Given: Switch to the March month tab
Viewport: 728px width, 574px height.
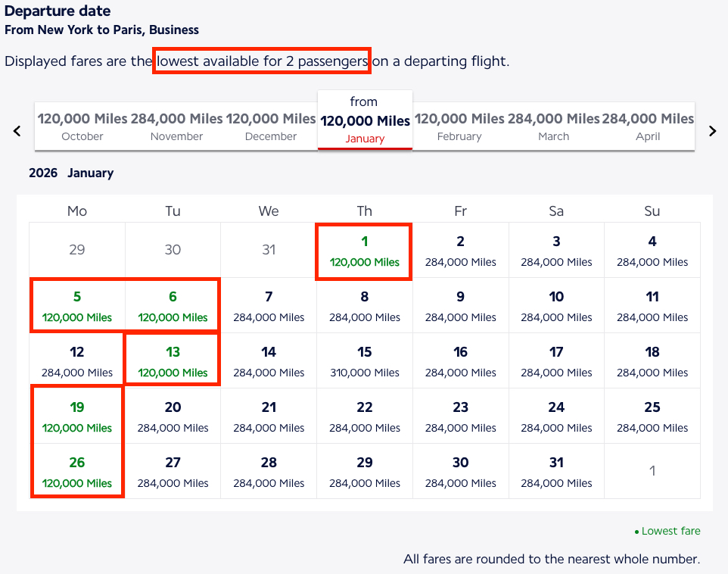Looking at the screenshot, I should pyautogui.click(x=553, y=126).
